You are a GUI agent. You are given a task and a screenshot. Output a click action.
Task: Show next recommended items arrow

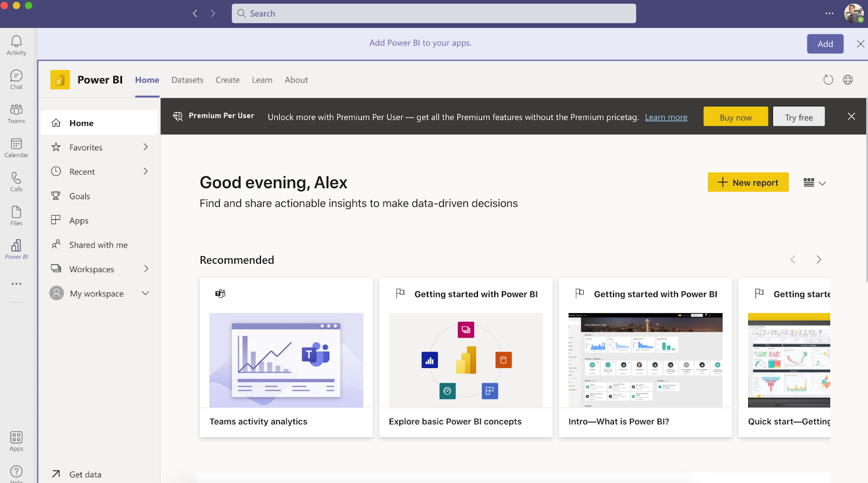[819, 260]
